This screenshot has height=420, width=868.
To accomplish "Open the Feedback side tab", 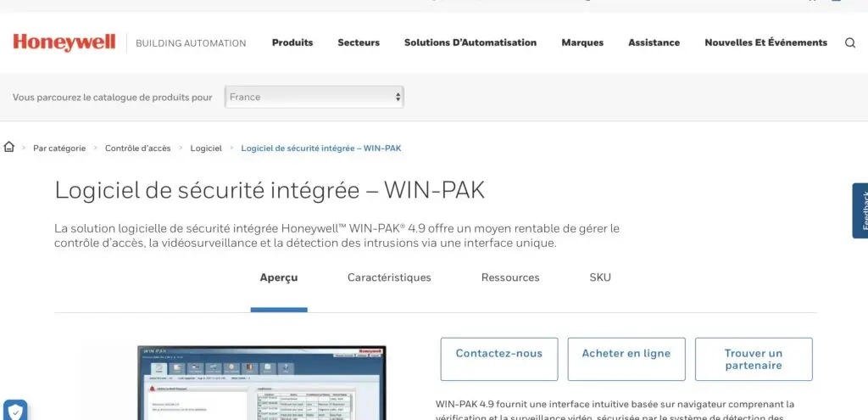I will pos(861,210).
